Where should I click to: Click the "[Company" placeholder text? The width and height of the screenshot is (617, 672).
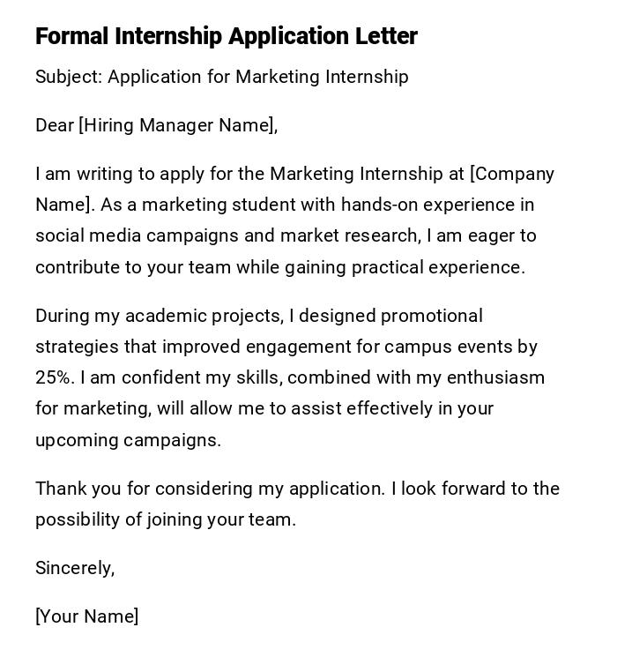pyautogui.click(x=512, y=174)
